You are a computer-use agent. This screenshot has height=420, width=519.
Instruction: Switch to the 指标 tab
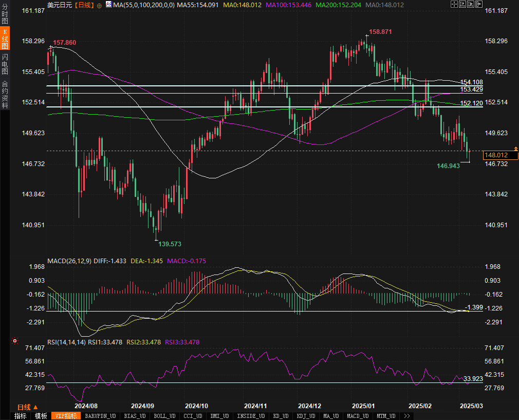[21, 416]
